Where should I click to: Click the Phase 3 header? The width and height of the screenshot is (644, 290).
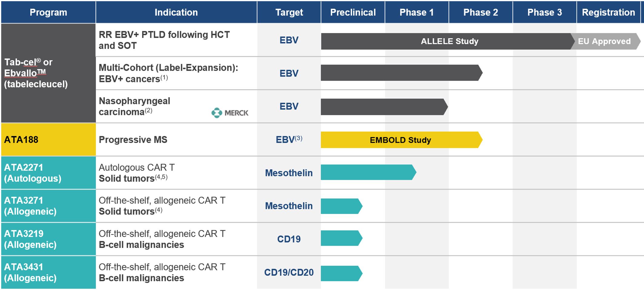[545, 12]
